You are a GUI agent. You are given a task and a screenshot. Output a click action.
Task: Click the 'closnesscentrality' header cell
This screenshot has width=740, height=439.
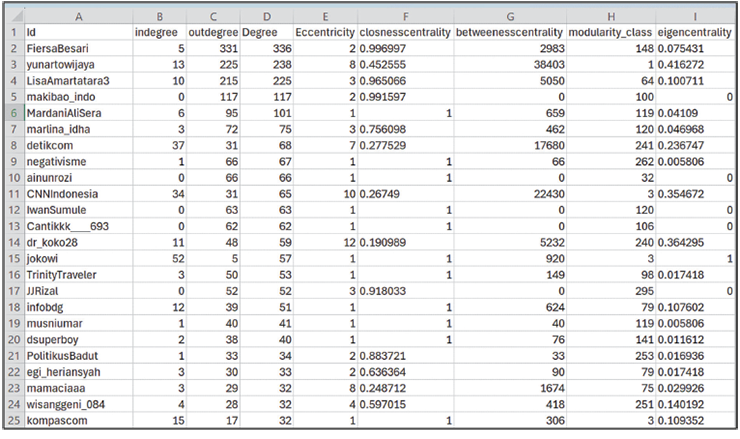click(x=404, y=32)
